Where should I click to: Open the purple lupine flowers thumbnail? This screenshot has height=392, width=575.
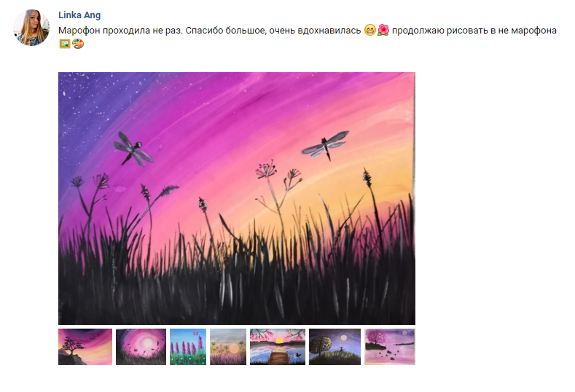(x=188, y=347)
